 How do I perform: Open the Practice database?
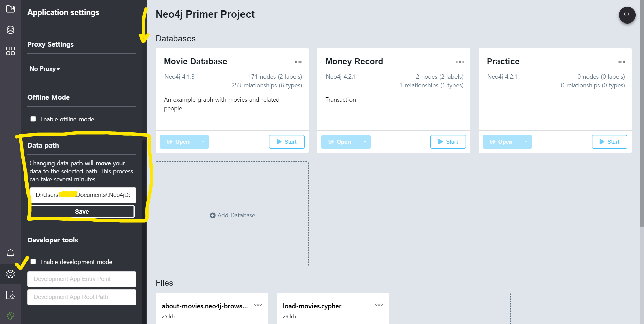(502, 142)
